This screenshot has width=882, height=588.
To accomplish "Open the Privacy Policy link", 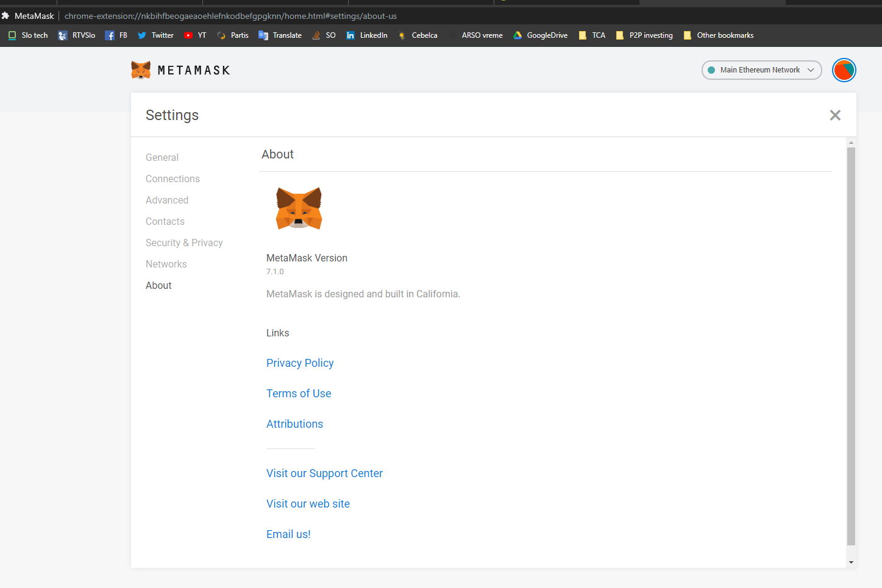I will point(300,363).
